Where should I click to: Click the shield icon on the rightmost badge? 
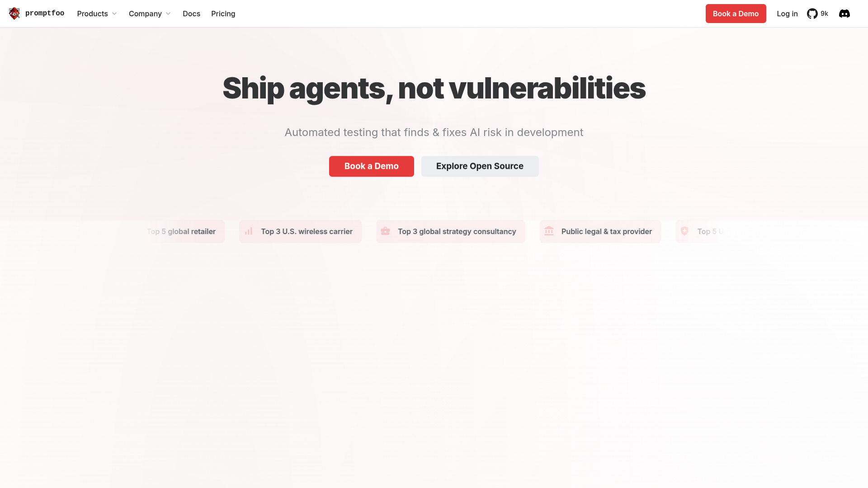pyautogui.click(x=684, y=231)
